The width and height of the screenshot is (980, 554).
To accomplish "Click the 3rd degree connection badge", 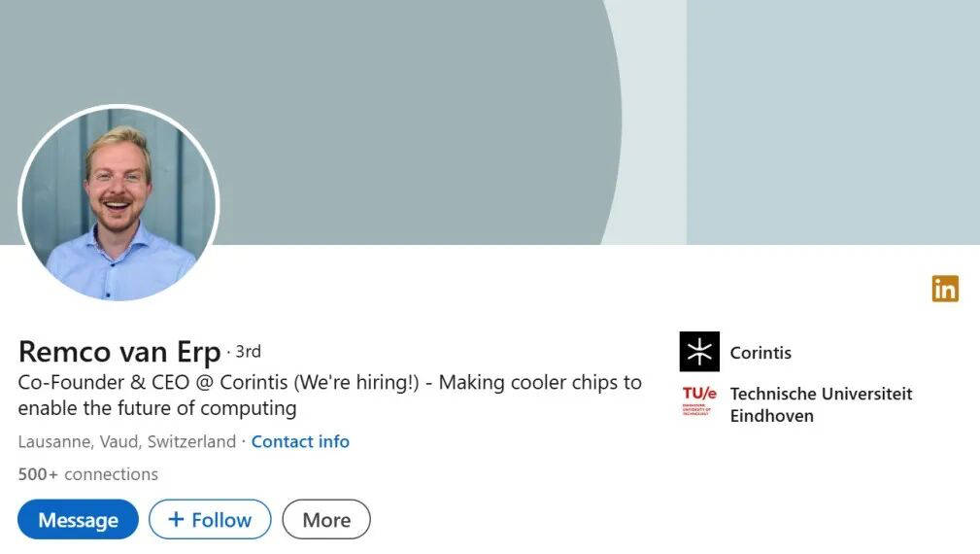I will (x=248, y=352).
